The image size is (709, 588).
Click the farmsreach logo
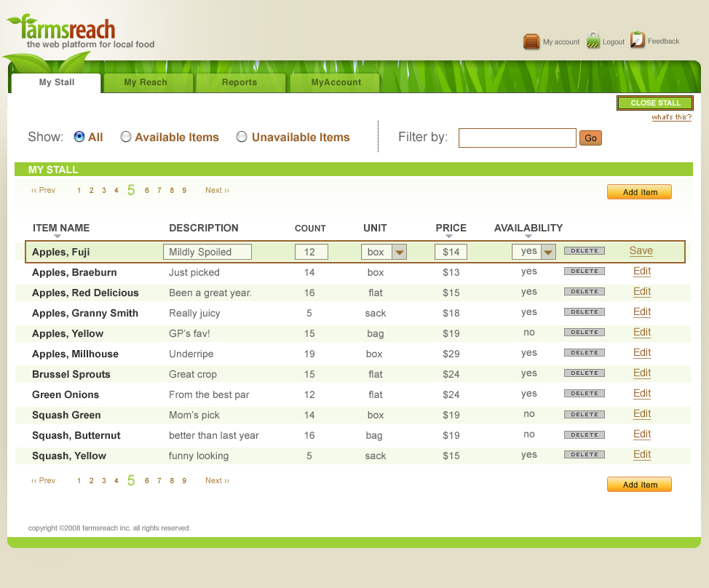(x=69, y=30)
